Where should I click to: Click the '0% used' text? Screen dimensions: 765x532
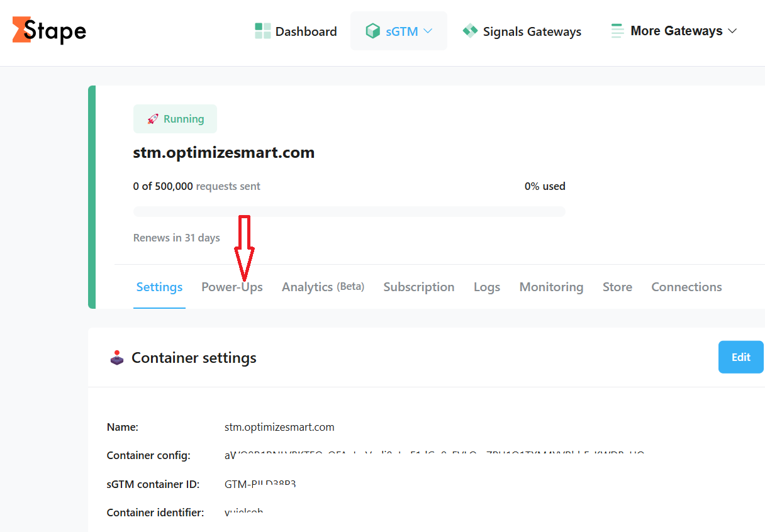(x=545, y=186)
